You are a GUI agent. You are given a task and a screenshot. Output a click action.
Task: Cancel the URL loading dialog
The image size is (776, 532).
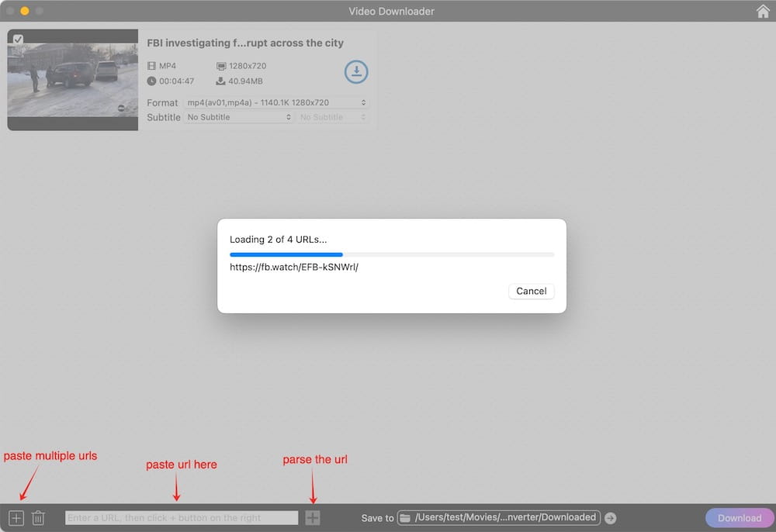(x=531, y=292)
